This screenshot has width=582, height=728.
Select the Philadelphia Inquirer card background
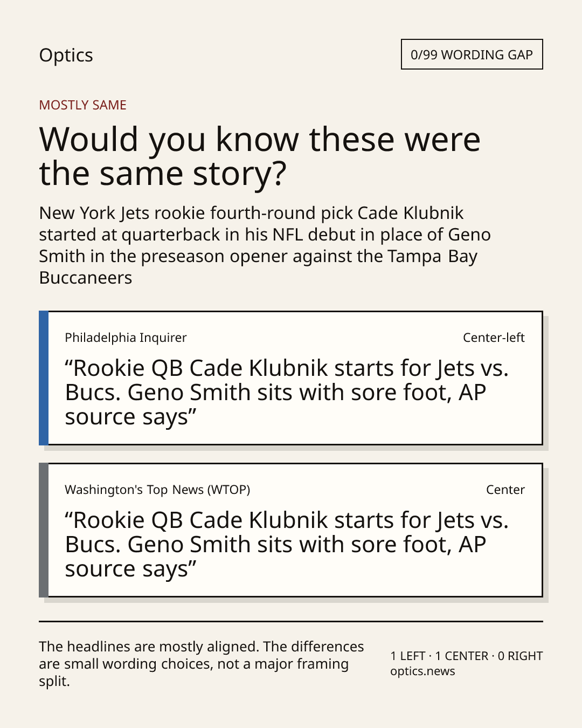pos(295,378)
